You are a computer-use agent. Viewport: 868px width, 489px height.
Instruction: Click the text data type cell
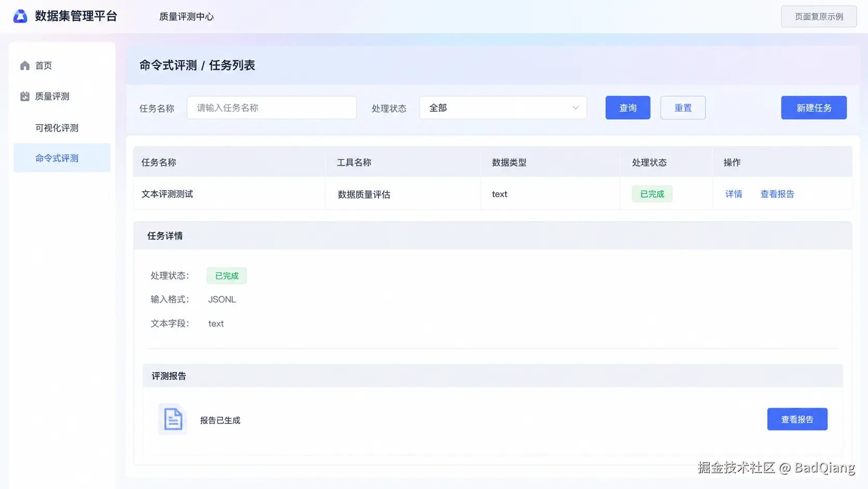[550, 194]
